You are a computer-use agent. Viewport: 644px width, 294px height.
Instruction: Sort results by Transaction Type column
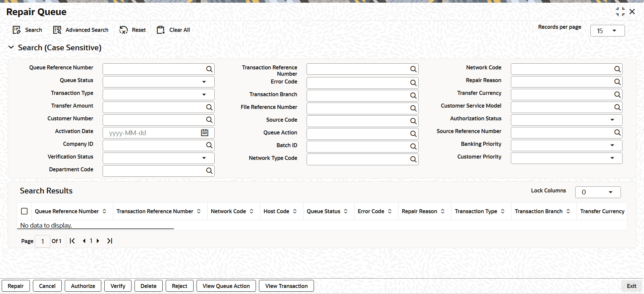click(502, 212)
